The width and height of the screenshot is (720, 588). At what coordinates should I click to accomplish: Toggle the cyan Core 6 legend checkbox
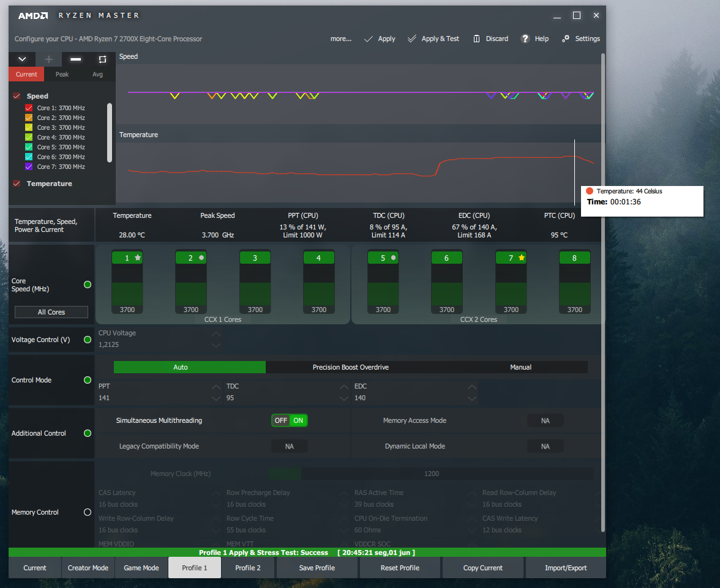(x=28, y=157)
